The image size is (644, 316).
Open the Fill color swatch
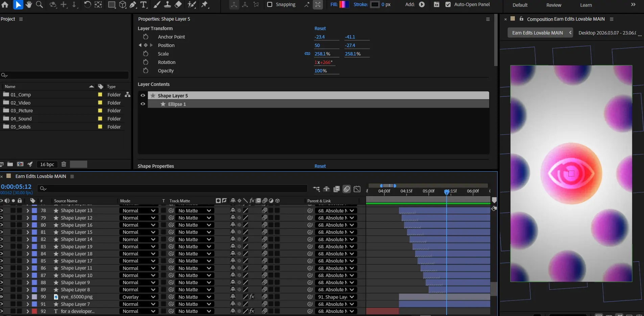coord(344,4)
